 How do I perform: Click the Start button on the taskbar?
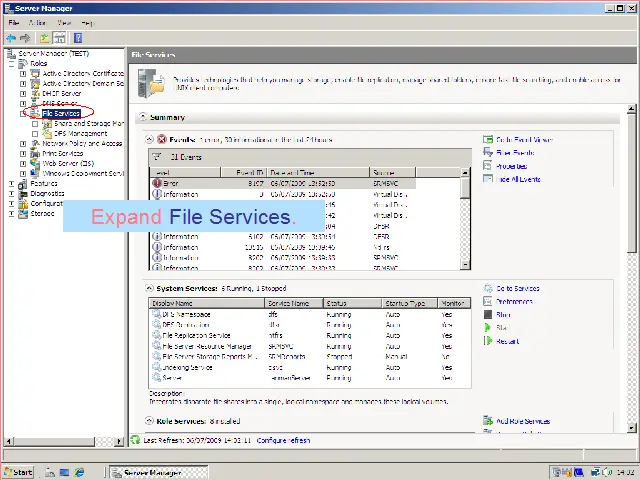point(18,472)
